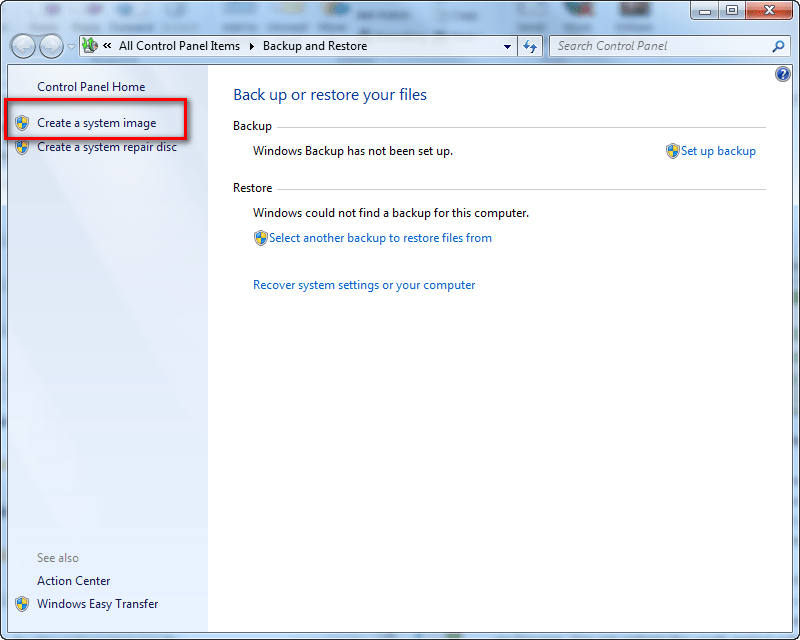The width and height of the screenshot is (800, 640).
Task: Click the search magnifier icon
Action: 777,46
